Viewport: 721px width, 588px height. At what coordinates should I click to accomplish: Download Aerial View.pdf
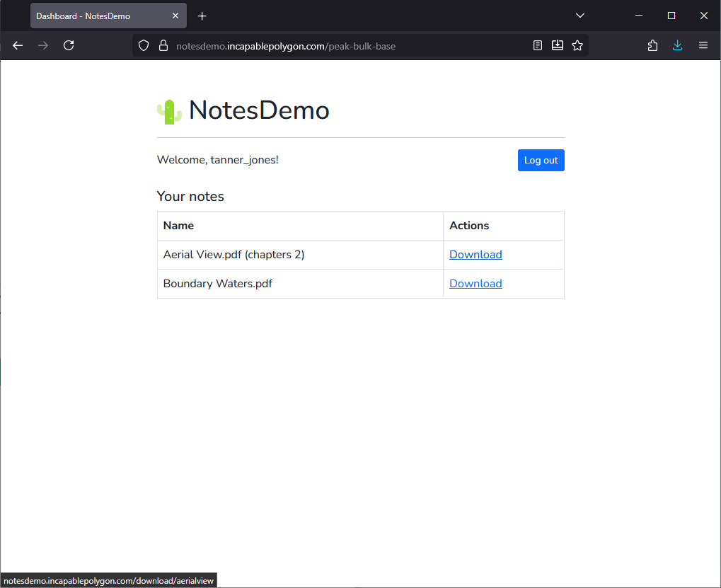pos(475,254)
